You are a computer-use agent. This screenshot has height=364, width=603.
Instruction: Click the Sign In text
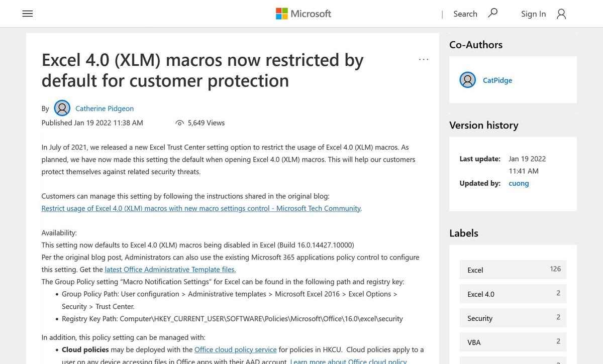[x=533, y=14]
